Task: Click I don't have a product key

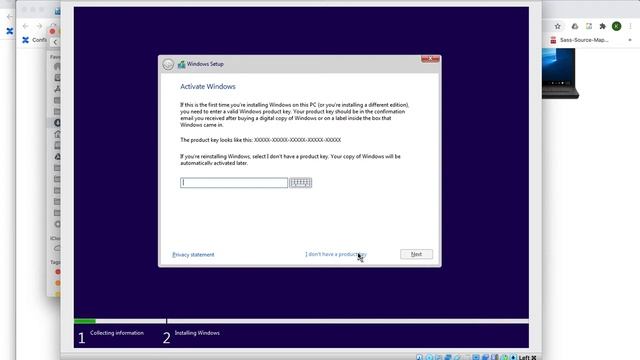Action: tap(336, 254)
